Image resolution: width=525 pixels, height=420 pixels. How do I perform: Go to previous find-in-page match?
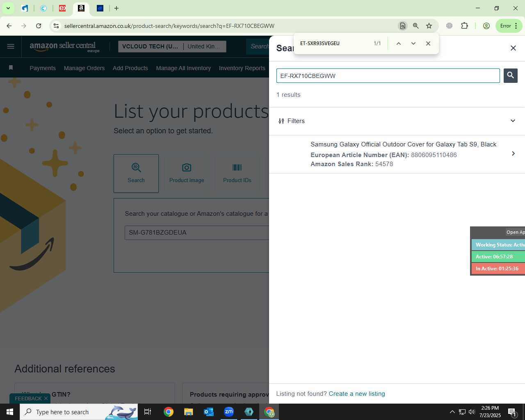click(x=398, y=43)
